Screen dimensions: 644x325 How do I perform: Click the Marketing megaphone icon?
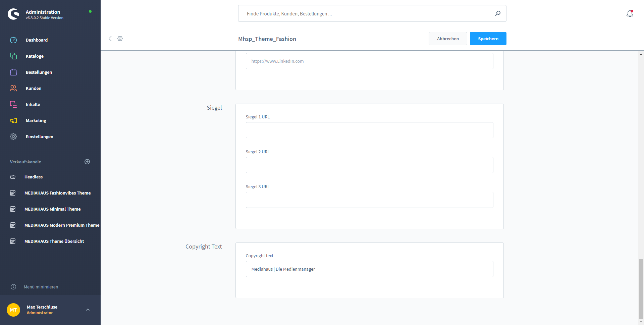tap(13, 120)
